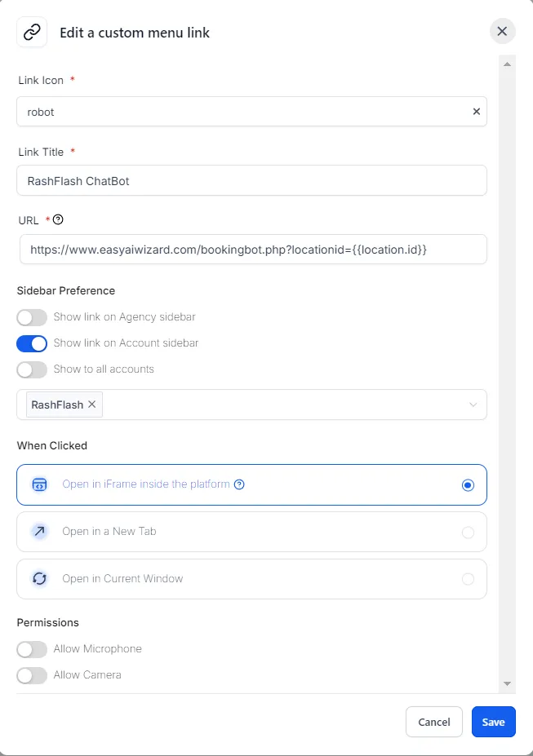
Task: Click the Save button
Action: point(493,722)
